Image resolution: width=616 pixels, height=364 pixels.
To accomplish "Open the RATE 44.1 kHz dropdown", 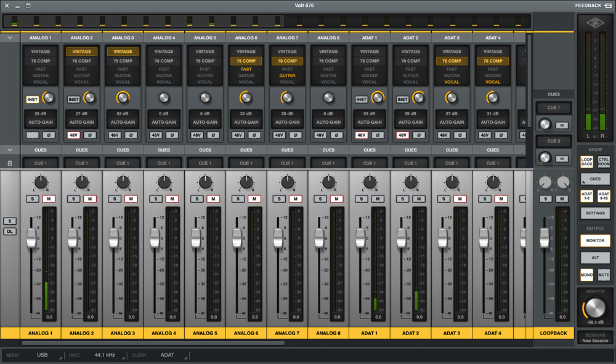I will point(108,355).
